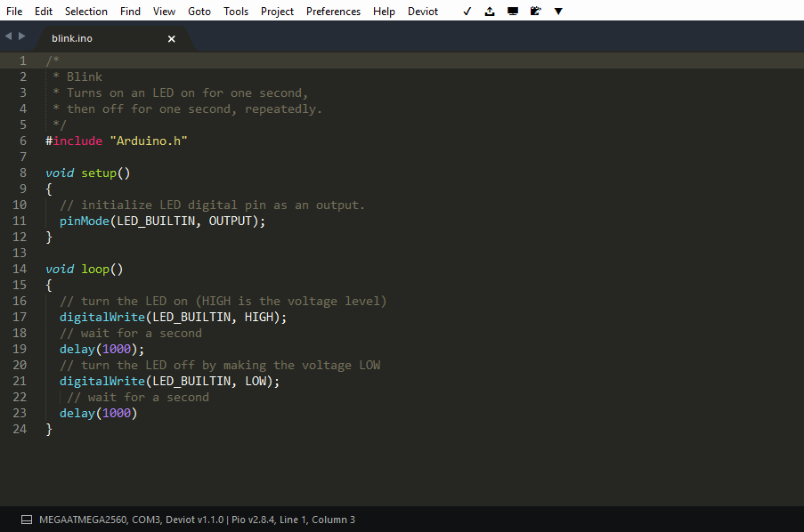Open the Goto menu

point(199,12)
